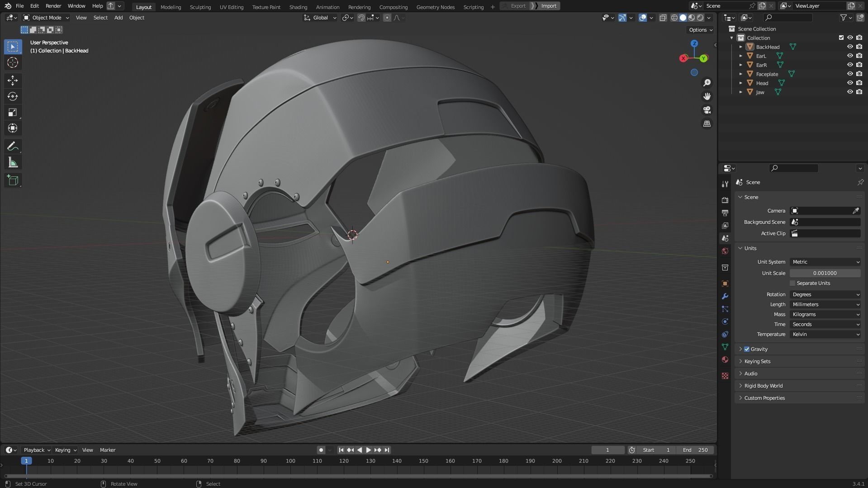
Task: Uncheck the Collection exclude checkbox
Action: 841,38
